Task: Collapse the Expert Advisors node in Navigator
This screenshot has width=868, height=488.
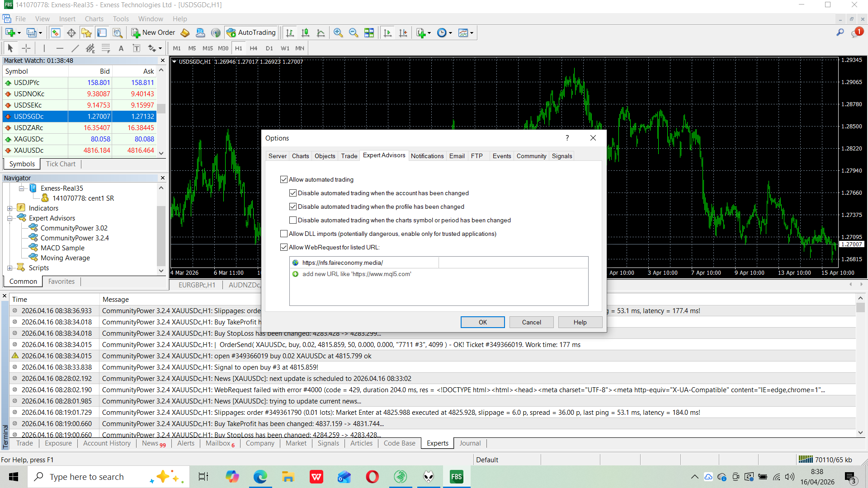Action: pos(9,218)
